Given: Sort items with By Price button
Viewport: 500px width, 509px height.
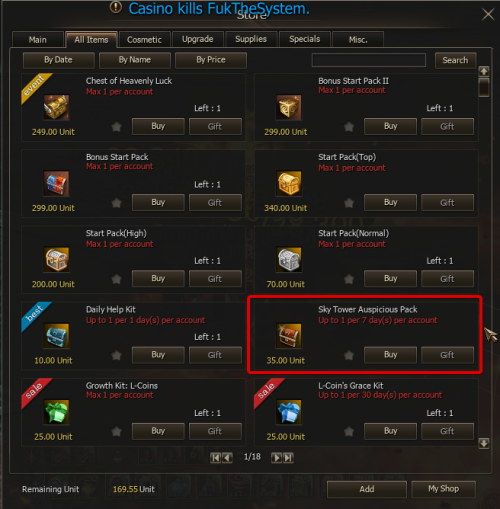Looking at the screenshot, I should pyautogui.click(x=211, y=60).
